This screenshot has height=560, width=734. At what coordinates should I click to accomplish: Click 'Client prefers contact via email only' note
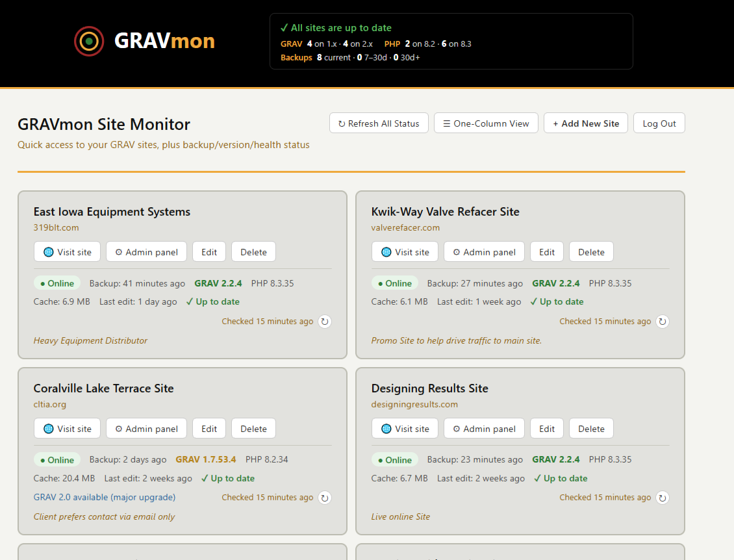[104, 516]
